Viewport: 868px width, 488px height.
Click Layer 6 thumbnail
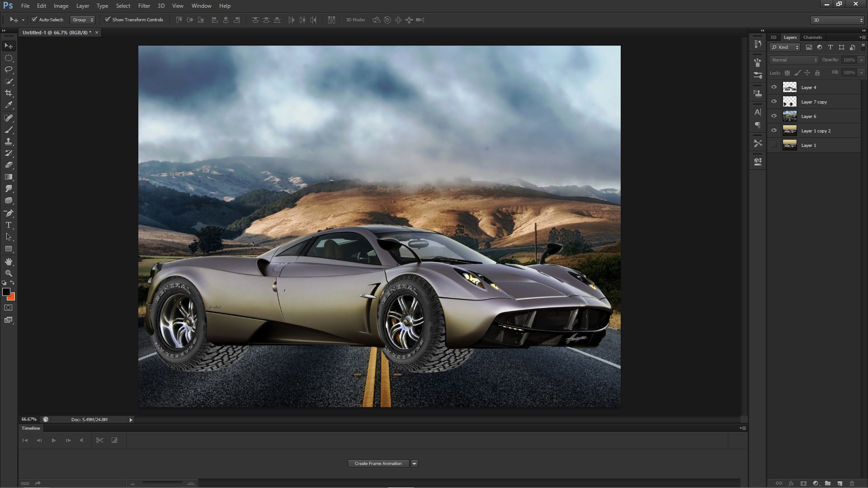click(790, 116)
